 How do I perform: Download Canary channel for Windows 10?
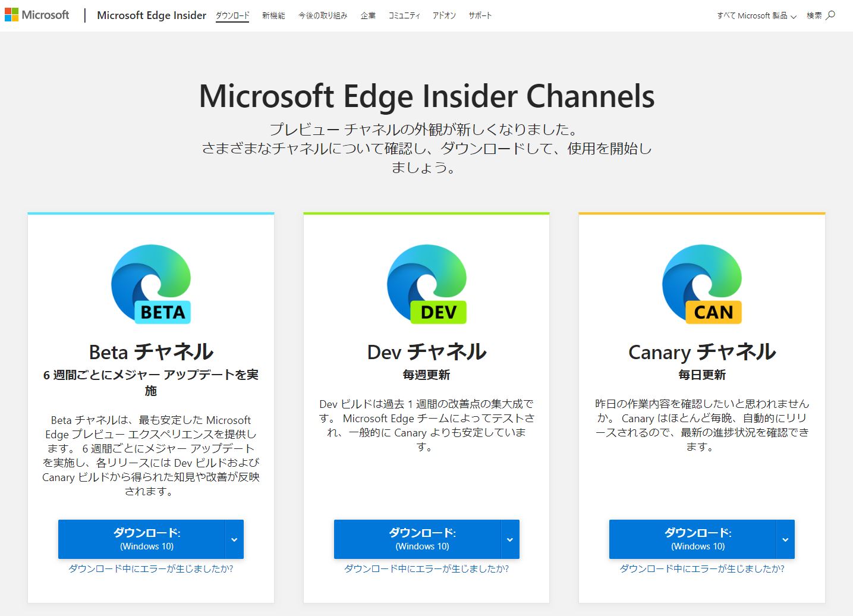point(693,539)
